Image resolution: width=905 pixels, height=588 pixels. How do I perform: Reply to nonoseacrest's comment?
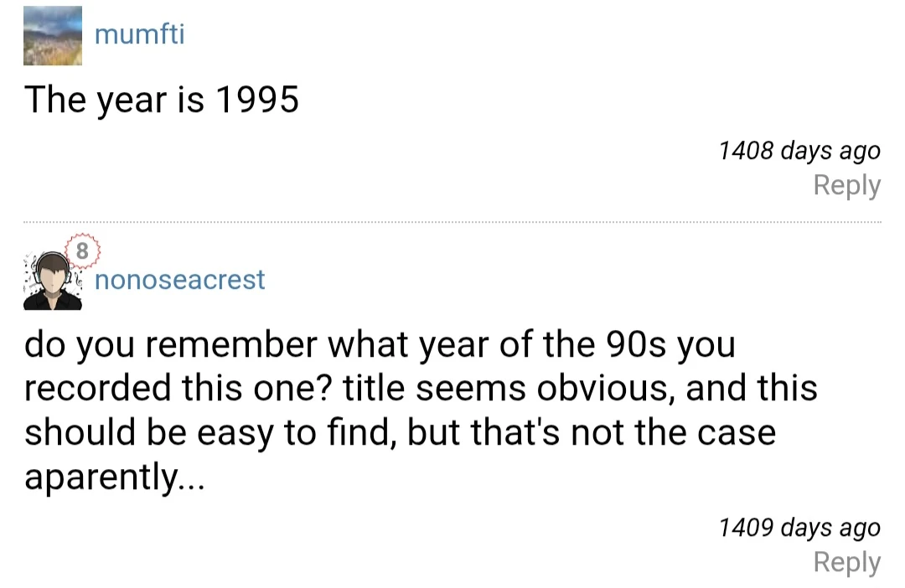pyautogui.click(x=846, y=562)
